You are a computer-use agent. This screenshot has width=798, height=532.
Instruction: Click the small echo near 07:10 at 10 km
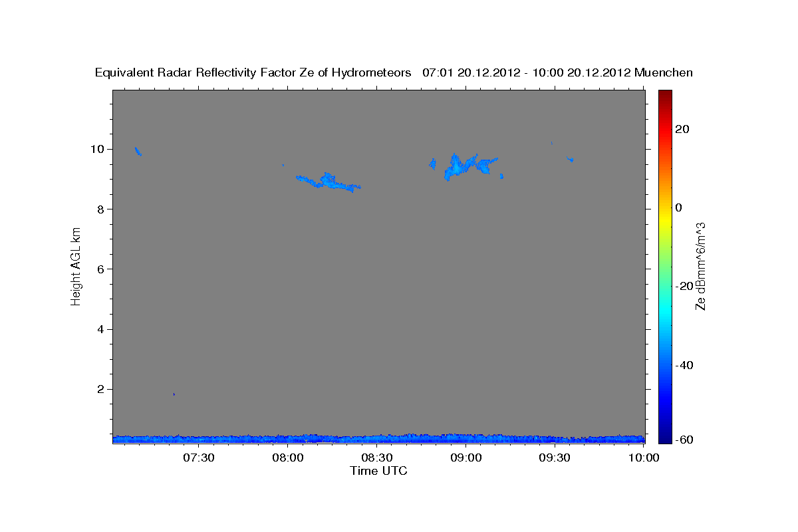coord(138,152)
